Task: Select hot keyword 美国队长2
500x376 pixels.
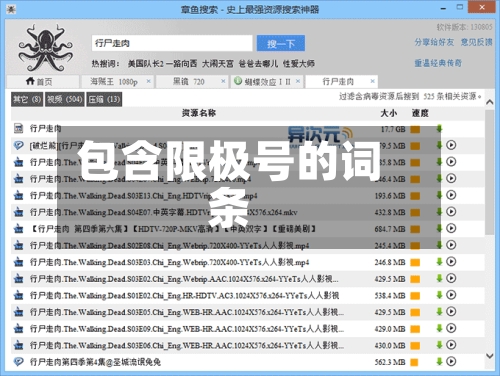Action: tap(146, 64)
